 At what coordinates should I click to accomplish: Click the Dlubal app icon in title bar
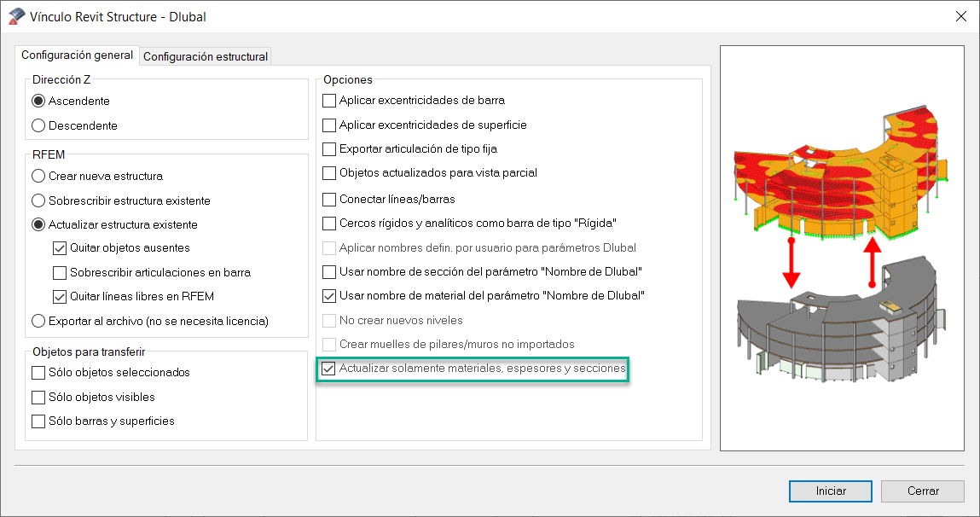[16, 16]
